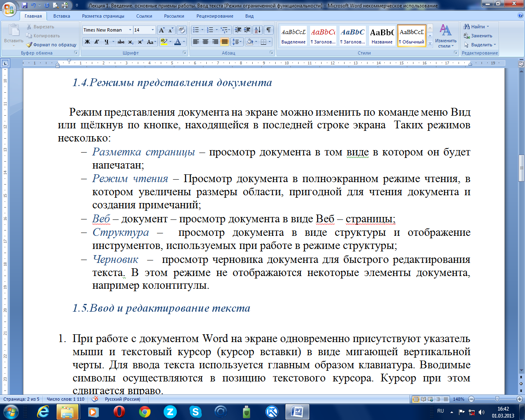Viewport: 525px width, 420px height.
Task: Apply superscript formatting x²
Action: [x=140, y=42]
